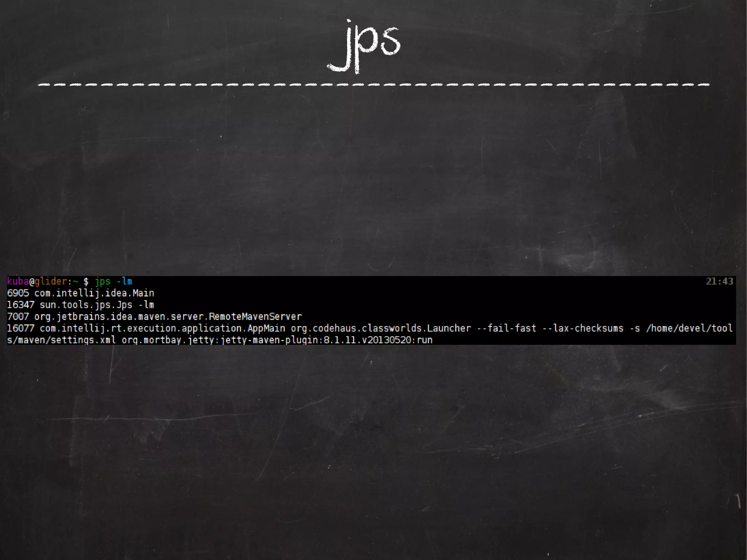747x560 pixels.
Task: Click 'org.codehaus.classworlds.Launcher' text
Action: click(x=381, y=328)
